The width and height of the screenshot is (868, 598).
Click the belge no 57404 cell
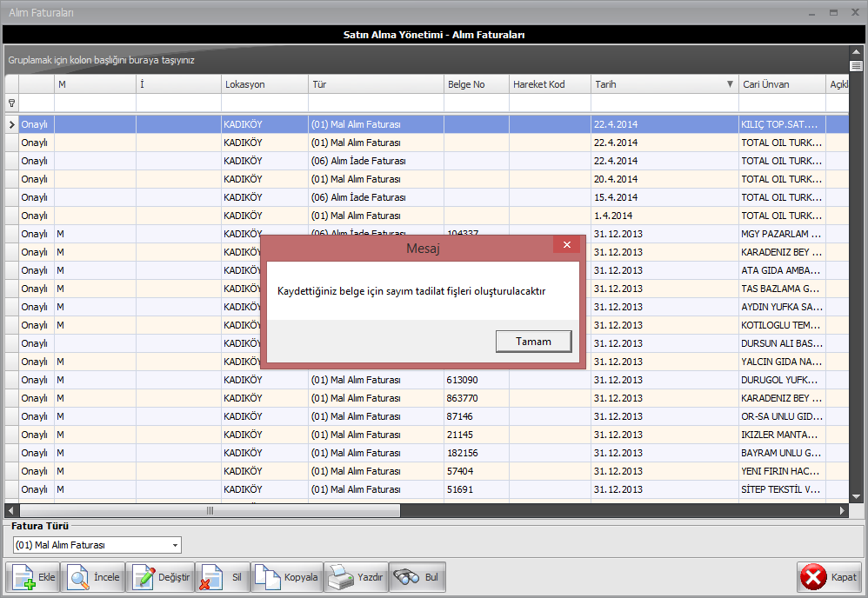pos(476,471)
